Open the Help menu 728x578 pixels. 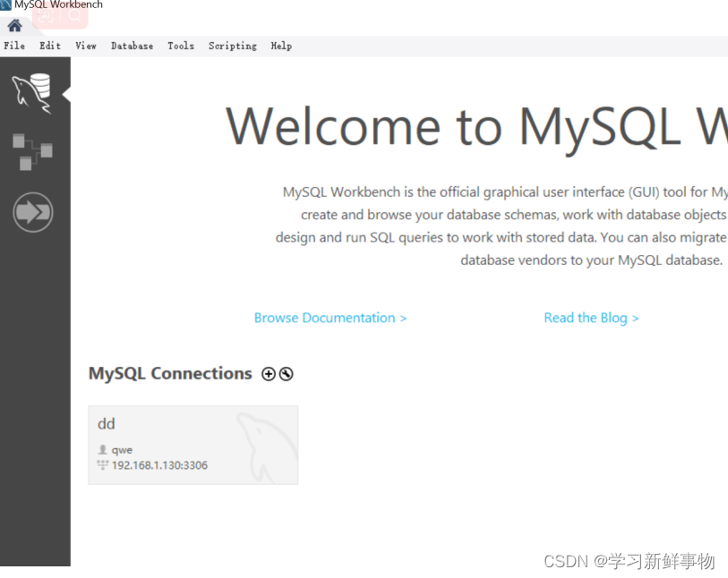(x=281, y=46)
